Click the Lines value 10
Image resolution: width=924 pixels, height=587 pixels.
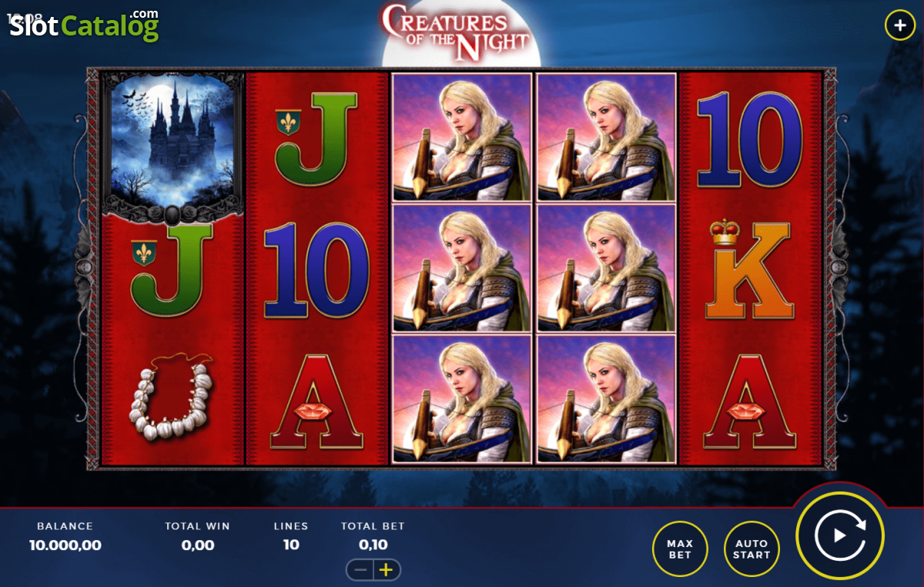291,545
